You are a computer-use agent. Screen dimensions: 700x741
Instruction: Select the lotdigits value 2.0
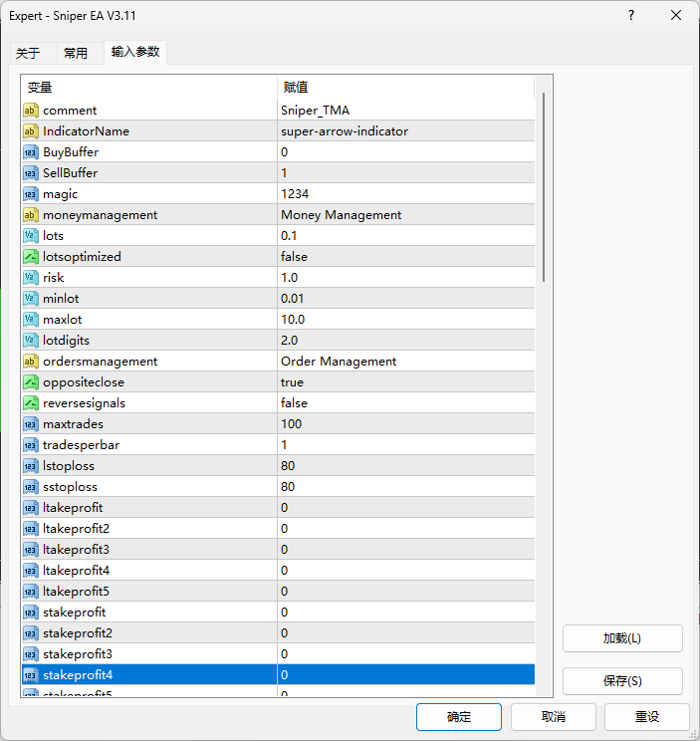(405, 341)
